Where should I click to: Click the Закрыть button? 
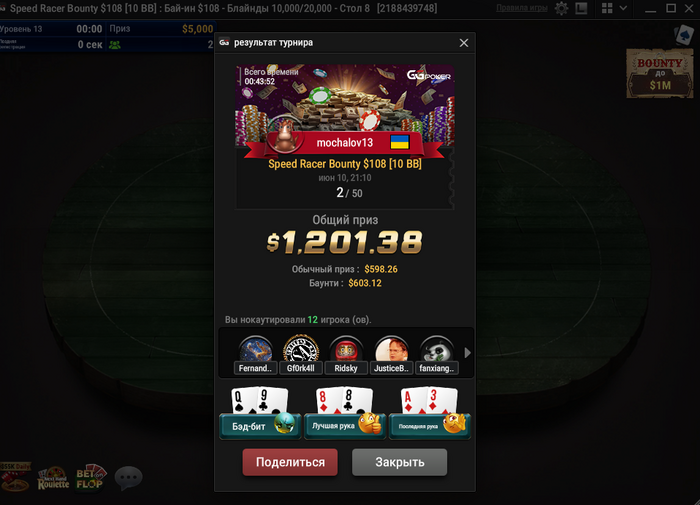point(400,462)
